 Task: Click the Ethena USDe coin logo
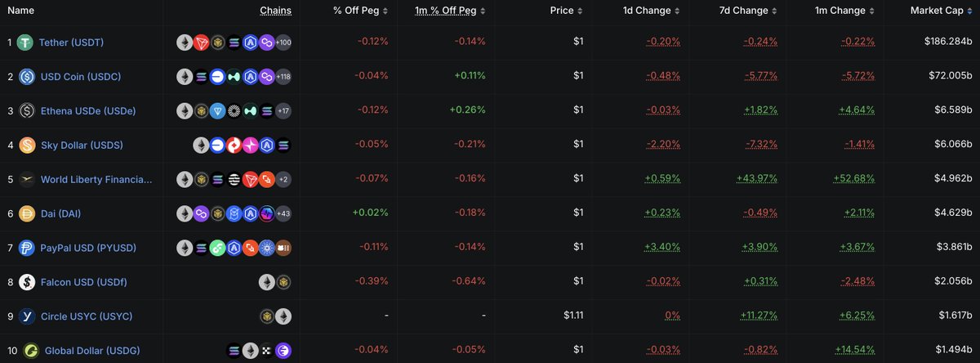pyautogui.click(x=26, y=110)
